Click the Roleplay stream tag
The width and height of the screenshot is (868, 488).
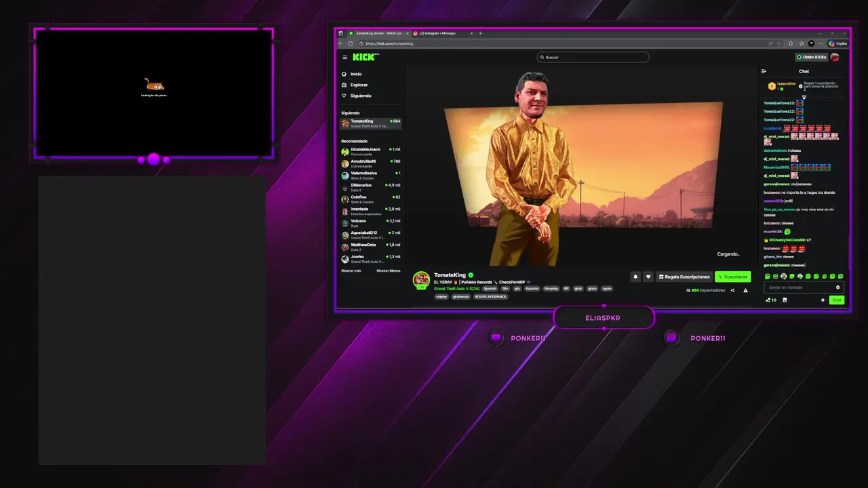coord(551,289)
